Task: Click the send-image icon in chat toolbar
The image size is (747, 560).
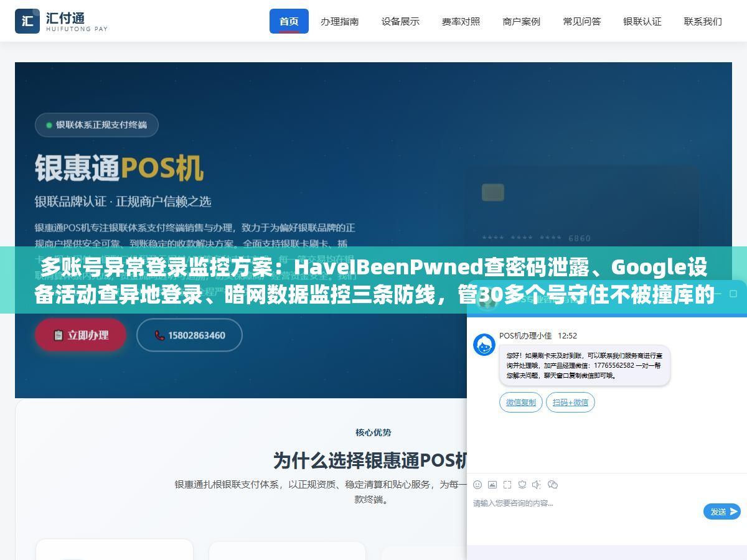Action: 492,485
